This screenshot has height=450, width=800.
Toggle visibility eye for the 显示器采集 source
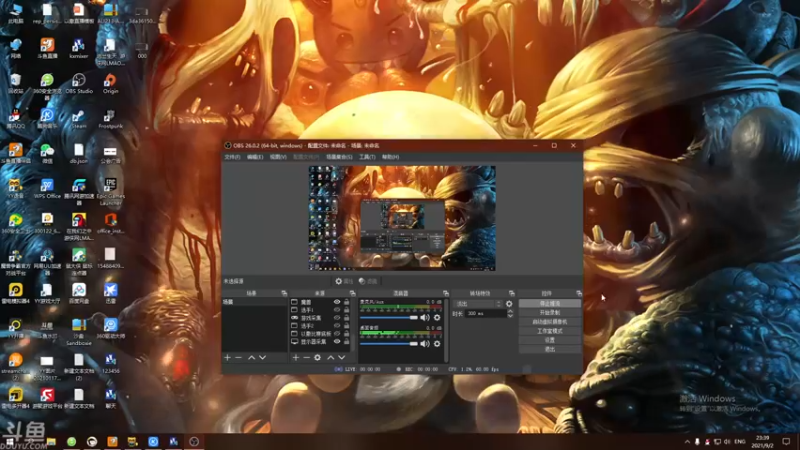coord(337,341)
